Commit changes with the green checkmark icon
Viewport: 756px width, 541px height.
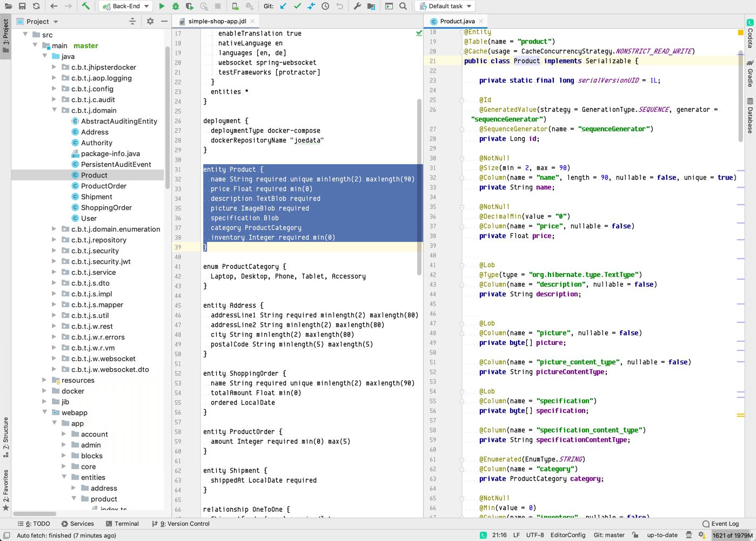[296, 6]
